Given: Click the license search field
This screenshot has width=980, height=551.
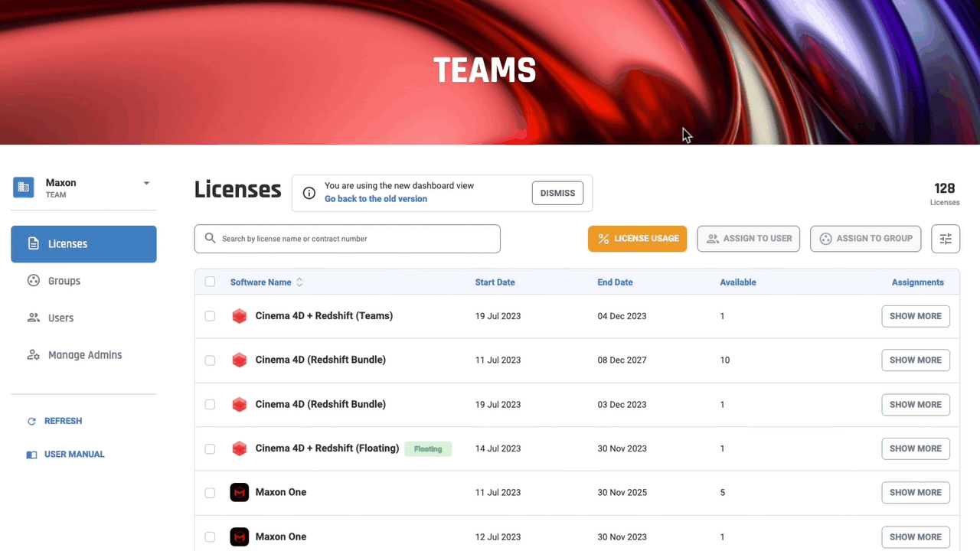Looking at the screenshot, I should pyautogui.click(x=347, y=239).
